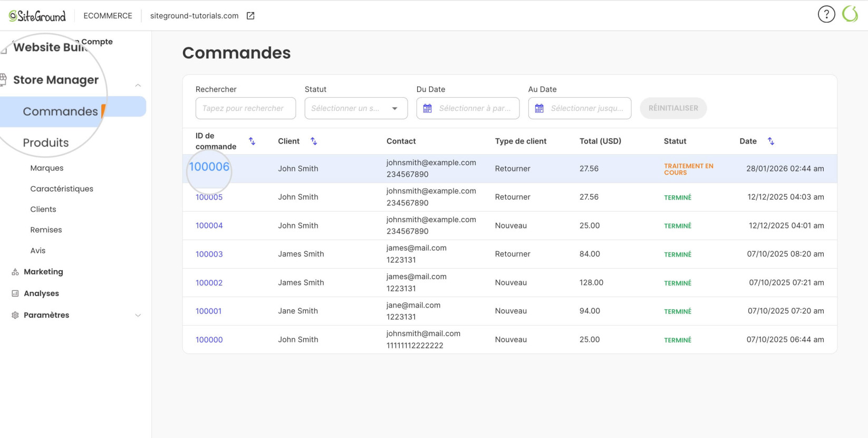The image size is (868, 438).
Task: Click the 84.00 total value
Action: (x=590, y=254)
